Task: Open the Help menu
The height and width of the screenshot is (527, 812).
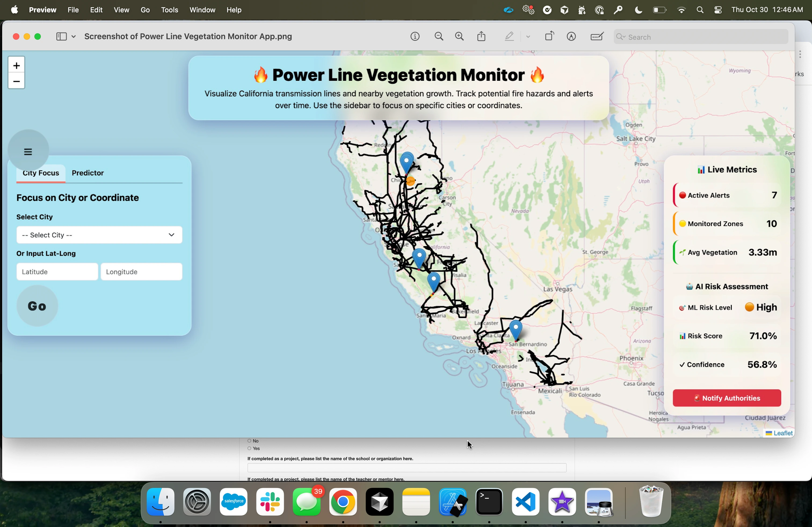Action: [x=234, y=10]
